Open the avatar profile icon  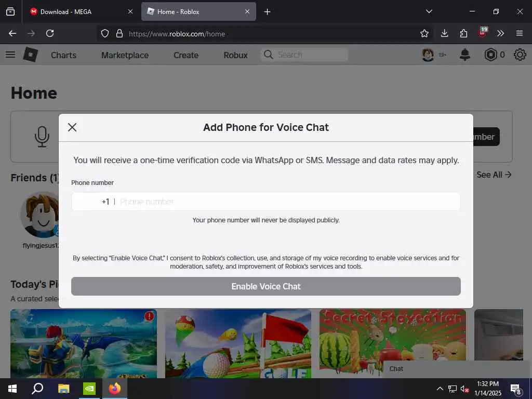pos(428,55)
